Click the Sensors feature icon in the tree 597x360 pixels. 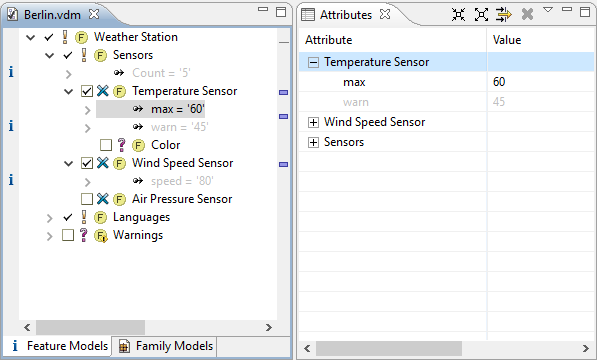(100, 56)
